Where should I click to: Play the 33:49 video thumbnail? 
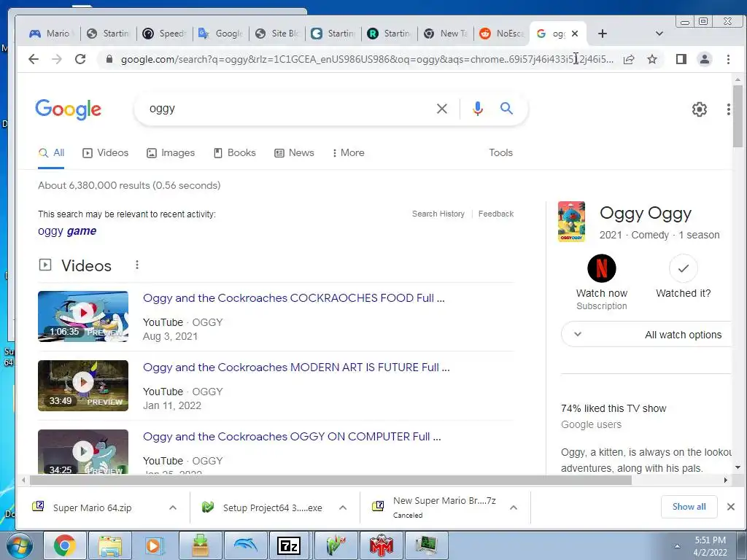[83, 386]
